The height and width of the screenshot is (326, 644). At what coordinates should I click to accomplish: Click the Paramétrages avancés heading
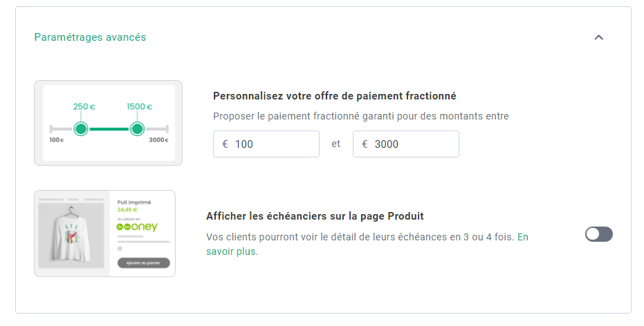point(90,37)
